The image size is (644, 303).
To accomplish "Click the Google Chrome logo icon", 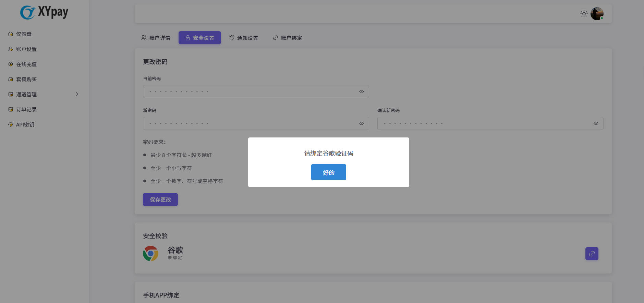I will tap(150, 254).
